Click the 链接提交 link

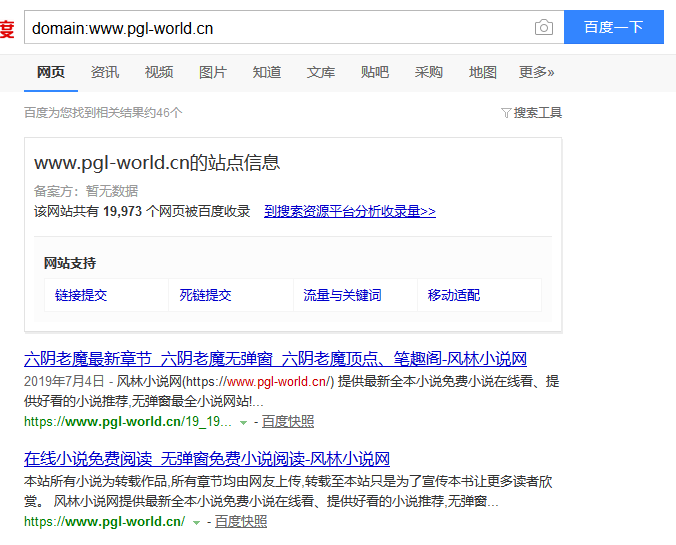pos(81,295)
